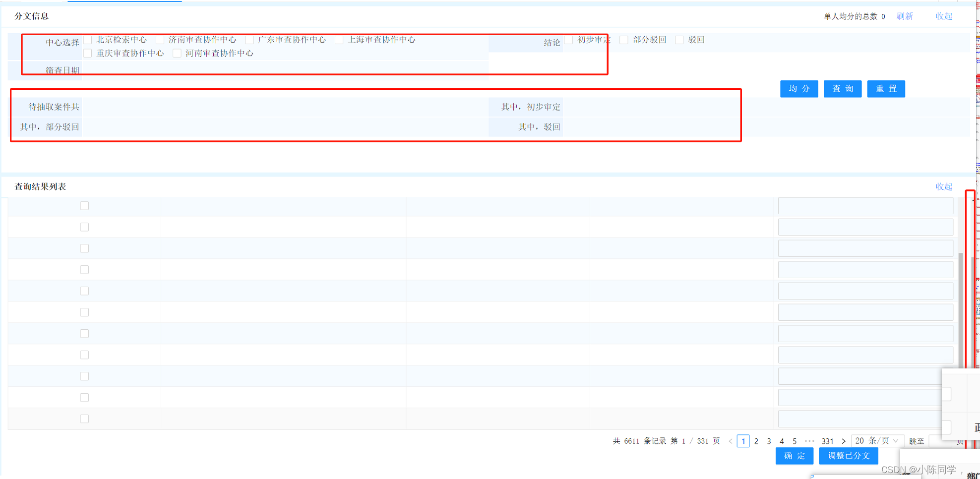This screenshot has width=980, height=479.
Task: Enable the 重庆审查协作中心 option
Action: click(x=88, y=53)
